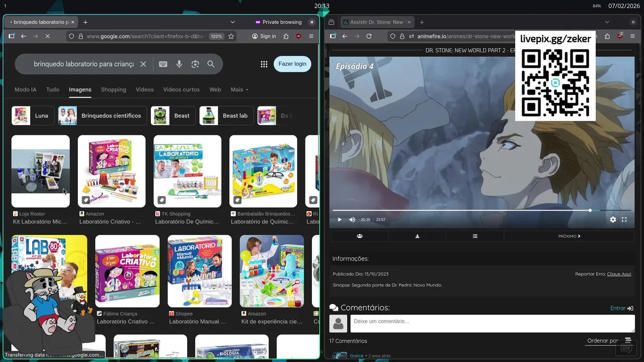Mute the video player volume
This screenshot has height=362, width=644.
(x=352, y=219)
